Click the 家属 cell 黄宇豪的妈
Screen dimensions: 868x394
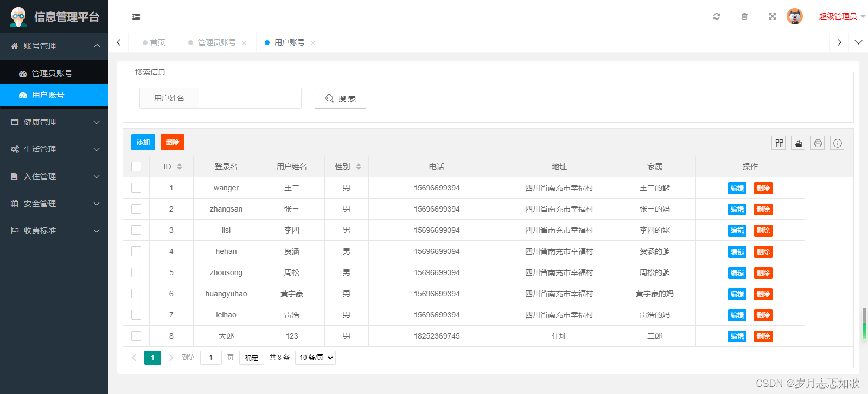[x=655, y=294]
